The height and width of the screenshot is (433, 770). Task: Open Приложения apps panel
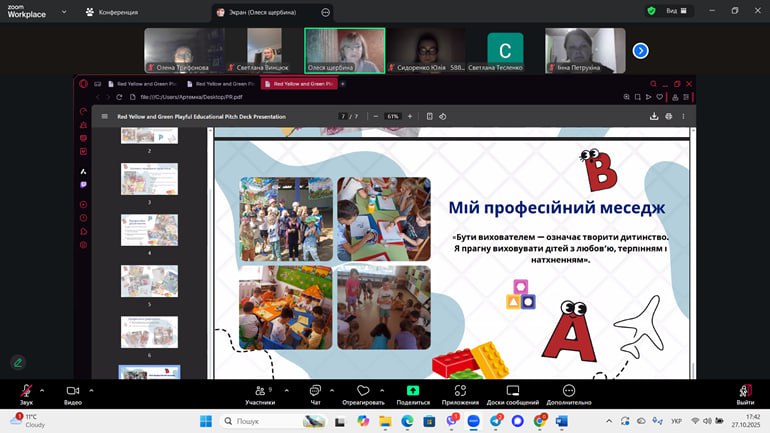coord(460,394)
